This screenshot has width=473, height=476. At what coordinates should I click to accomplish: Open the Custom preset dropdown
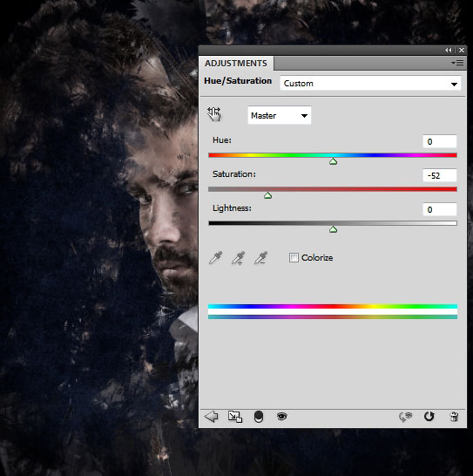pos(370,84)
